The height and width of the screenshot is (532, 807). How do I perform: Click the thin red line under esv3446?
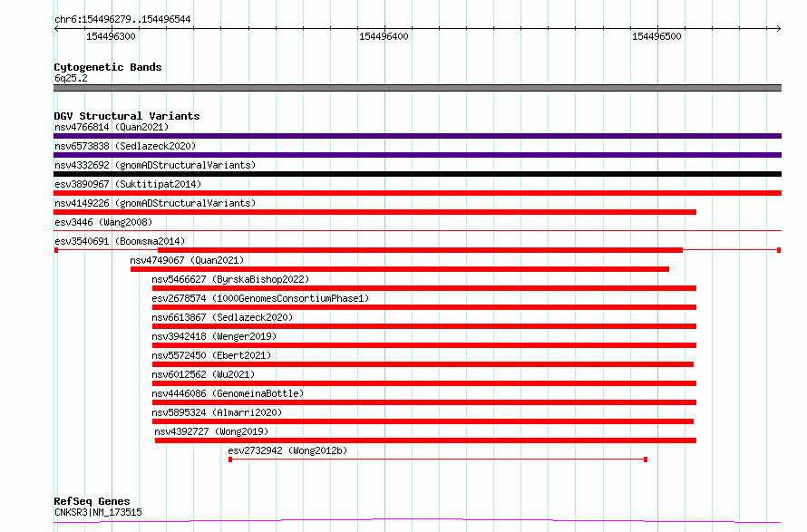417,231
